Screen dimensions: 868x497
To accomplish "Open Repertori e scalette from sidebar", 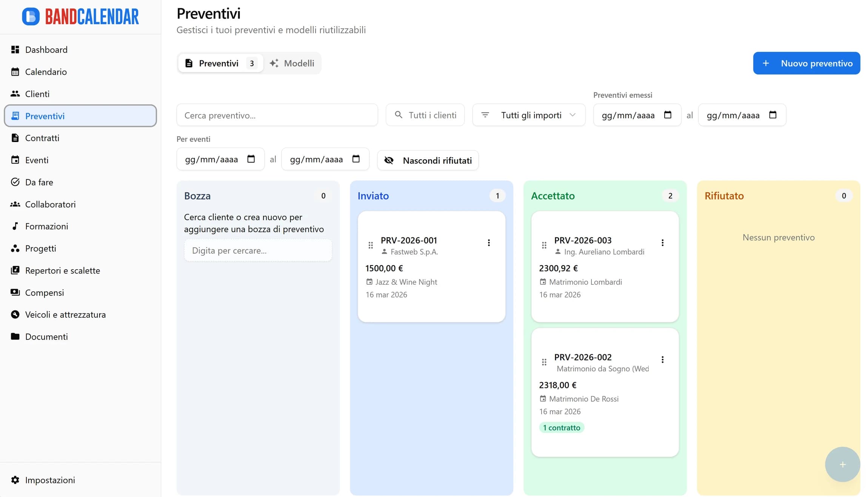I will pyautogui.click(x=62, y=270).
